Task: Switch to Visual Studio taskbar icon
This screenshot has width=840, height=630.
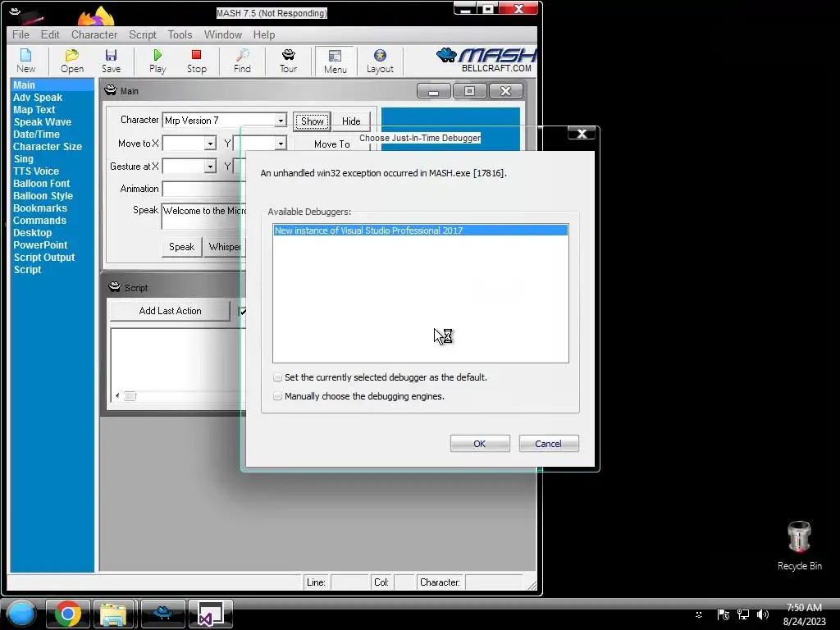Action: click(210, 614)
